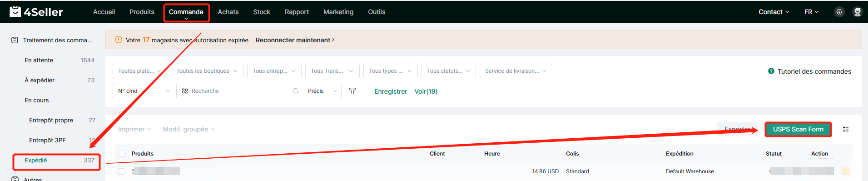
Task: Click the Tutoriel des commandes help icon
Action: (771, 71)
